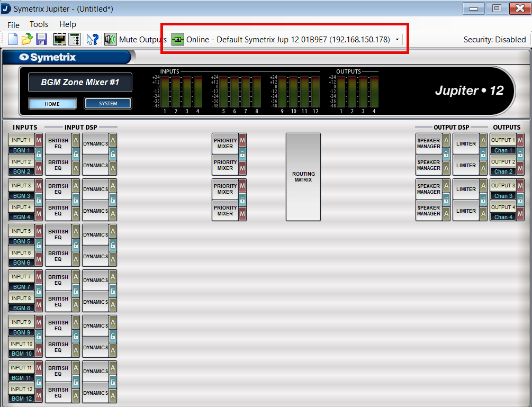Click the Symetrix logo banner
The image size is (532, 407).
[67, 57]
